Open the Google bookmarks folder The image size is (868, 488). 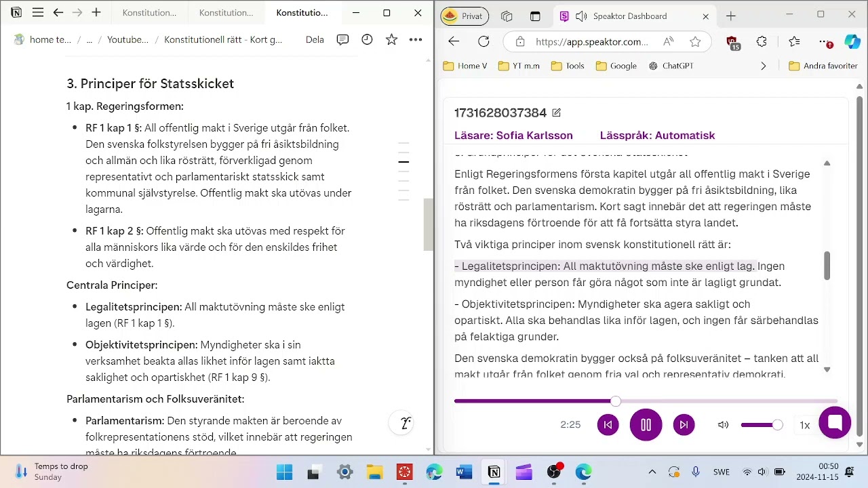click(x=616, y=66)
